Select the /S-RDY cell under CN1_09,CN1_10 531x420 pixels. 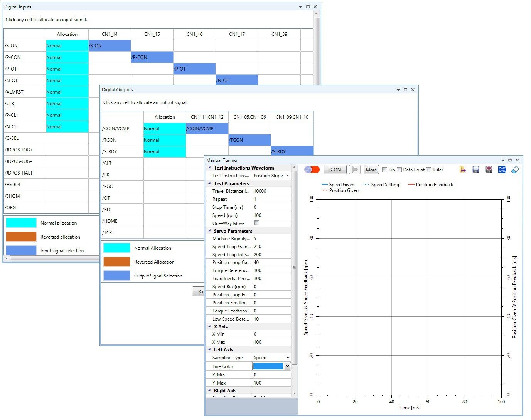[292, 152]
